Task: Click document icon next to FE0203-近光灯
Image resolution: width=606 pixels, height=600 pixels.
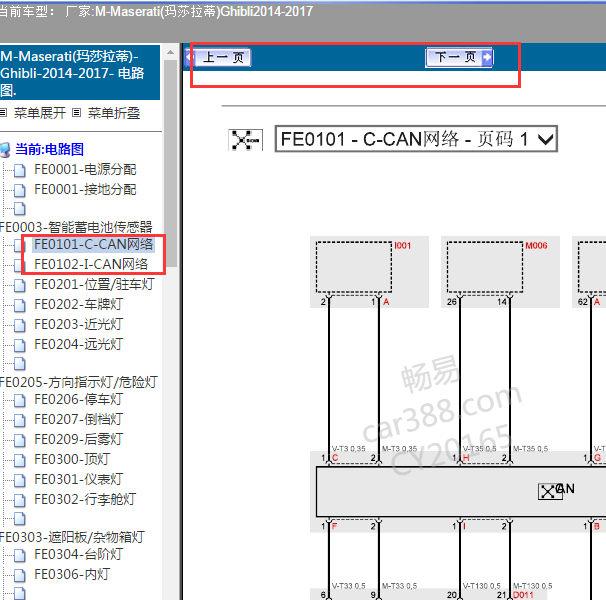Action: 20,325
